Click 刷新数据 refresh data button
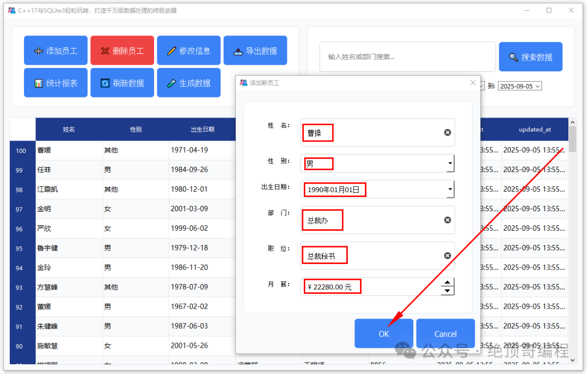The height and width of the screenshot is (374, 588). pos(122,83)
